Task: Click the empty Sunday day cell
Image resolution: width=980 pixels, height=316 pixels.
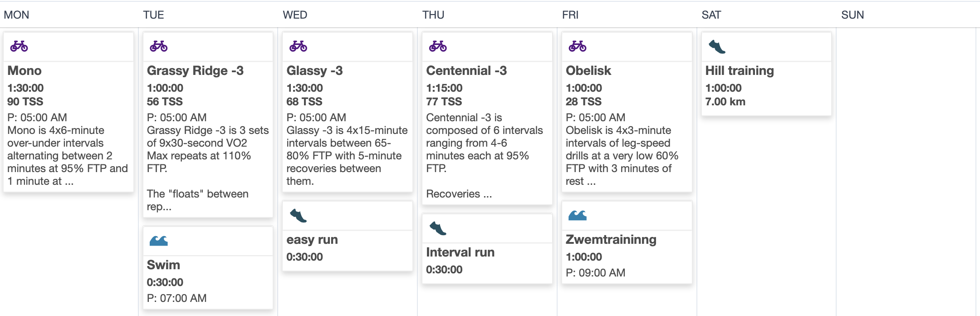Action: 906,172
